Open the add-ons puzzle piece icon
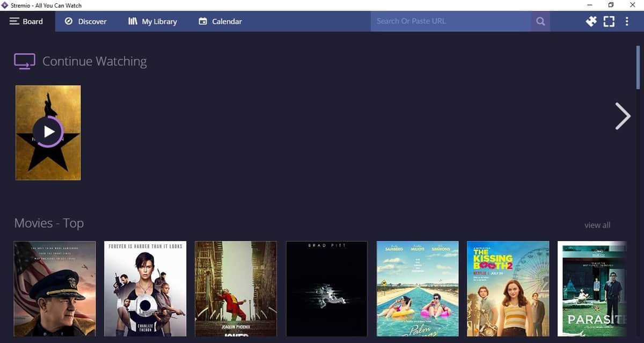 click(591, 21)
